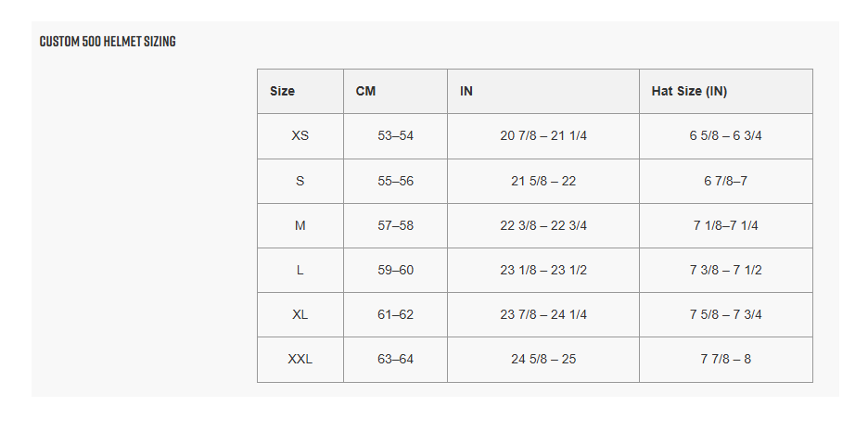This screenshot has height=432, width=868.
Task: Click the 7 7/8 – 8 hat size cell
Action: [x=725, y=359]
